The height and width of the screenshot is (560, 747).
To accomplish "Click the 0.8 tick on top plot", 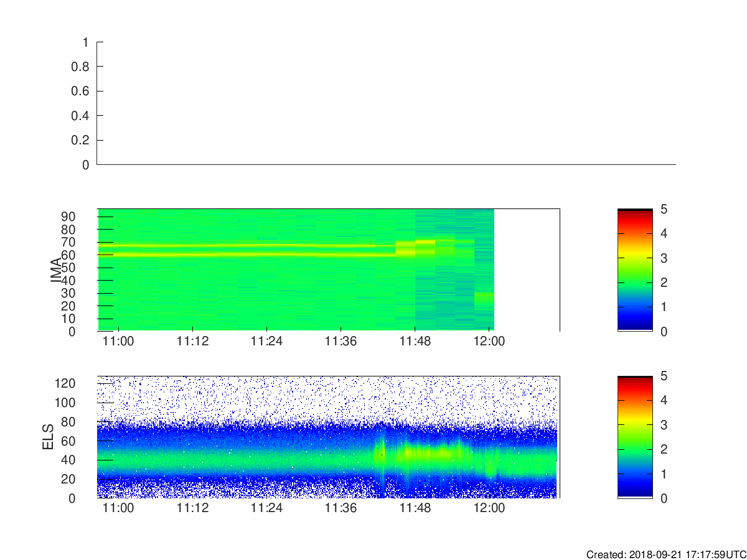I will click(x=80, y=67).
